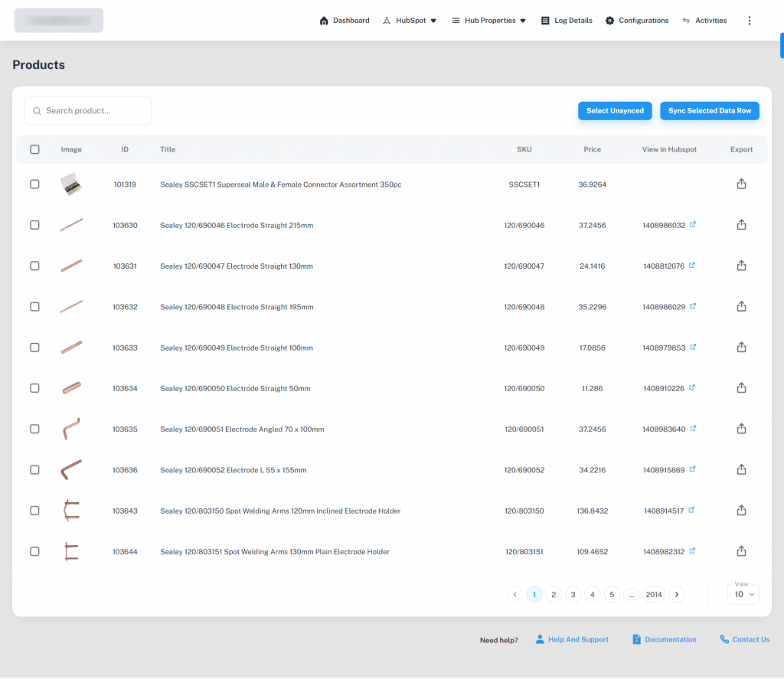Select the checkbox for product 103635
Screen dimensions: 784x679
pyautogui.click(x=34, y=429)
